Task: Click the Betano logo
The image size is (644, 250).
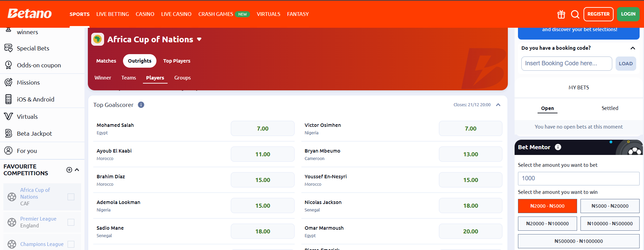Action: pyautogui.click(x=30, y=14)
